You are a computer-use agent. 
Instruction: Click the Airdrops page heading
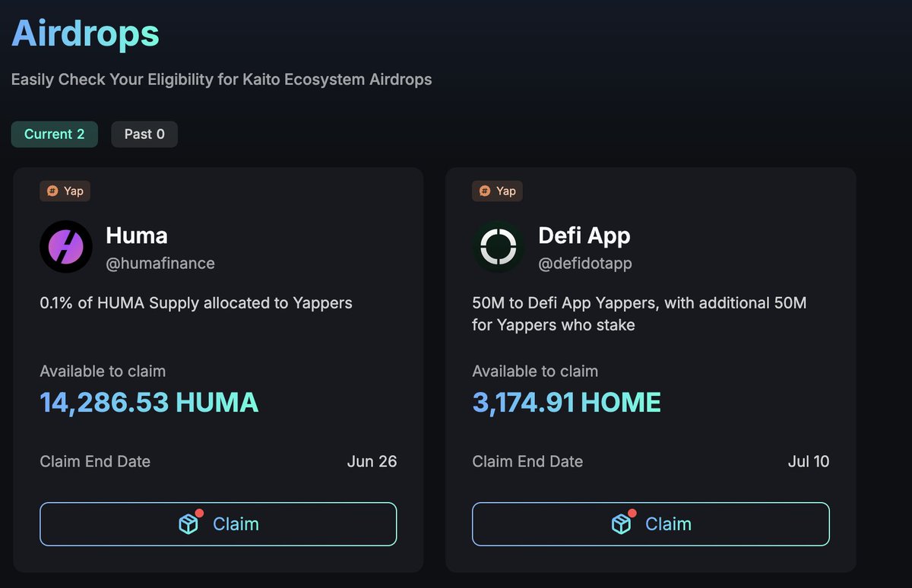coord(85,33)
